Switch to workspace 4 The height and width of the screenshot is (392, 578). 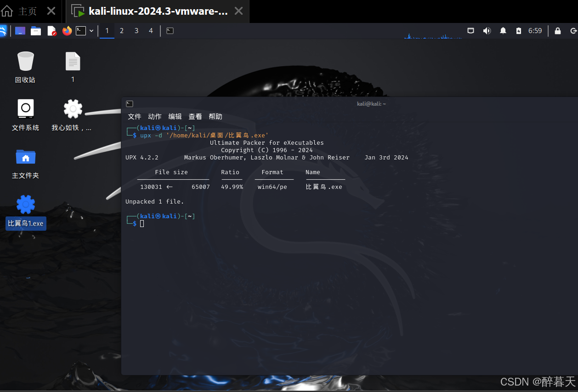(151, 31)
